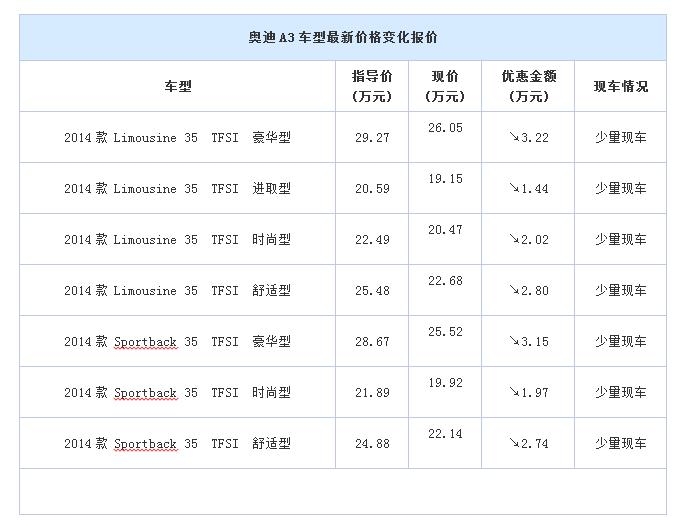Click the Limousine 35 TFSI 豪华型 row
686x526 pixels.
[343, 137]
